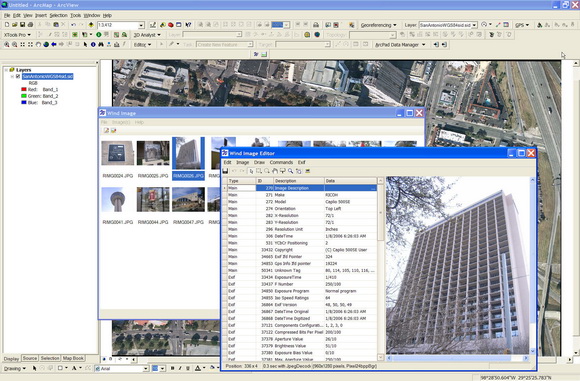
Task: Select the Pan hand tool
Action: [x=38, y=44]
